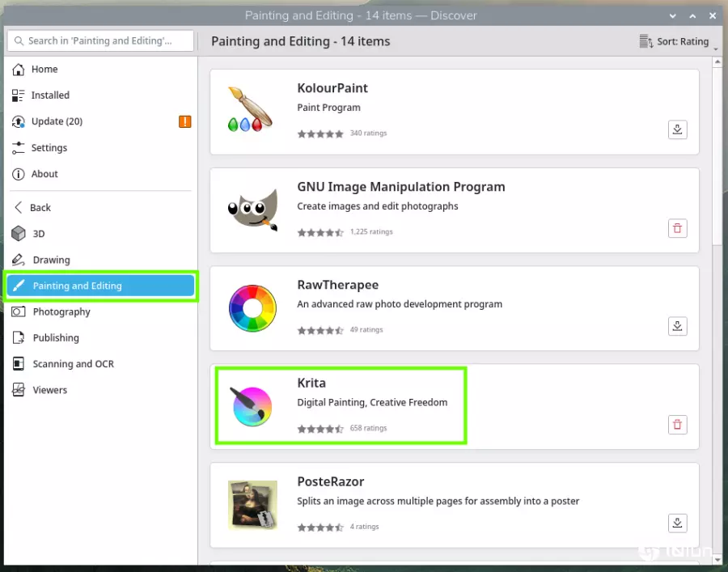728x572 pixels.
Task: Click the install icon for KolourPaint
Action: pyautogui.click(x=677, y=129)
